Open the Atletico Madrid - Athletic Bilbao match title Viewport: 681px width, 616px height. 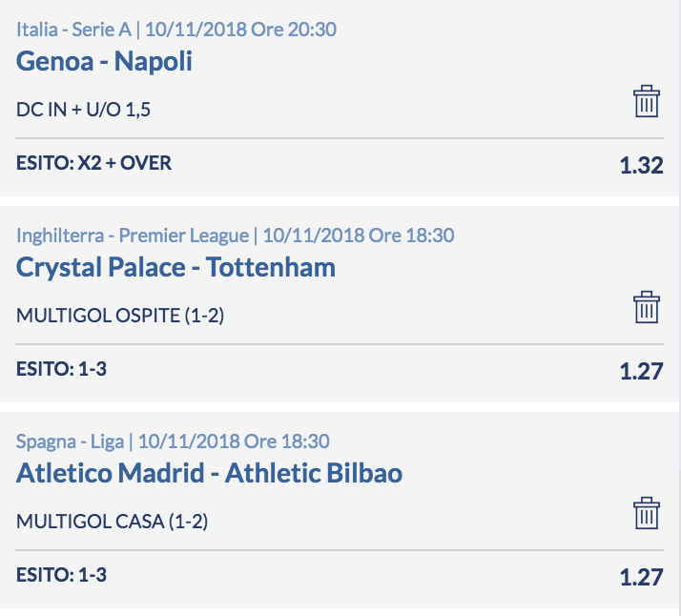point(209,472)
